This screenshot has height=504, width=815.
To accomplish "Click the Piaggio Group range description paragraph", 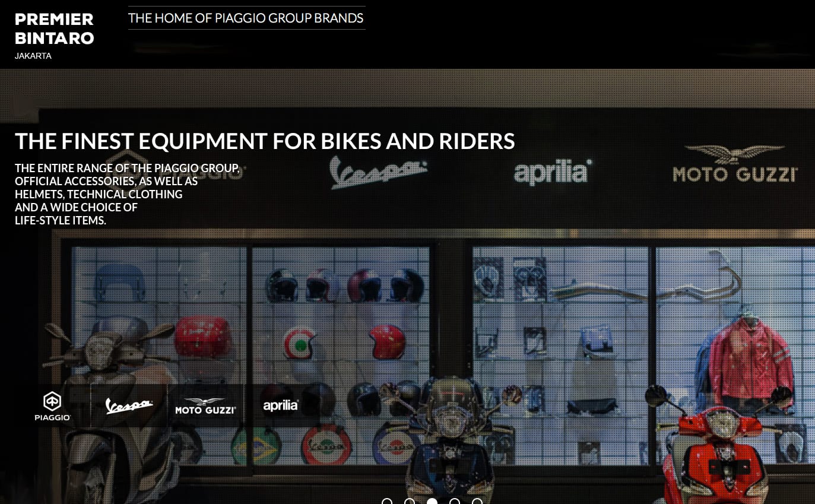I will (128, 194).
